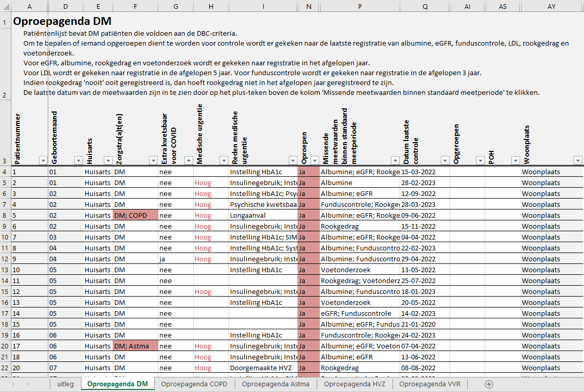Open the Zorgstra(a)t(en) filter dropdown

point(153,161)
